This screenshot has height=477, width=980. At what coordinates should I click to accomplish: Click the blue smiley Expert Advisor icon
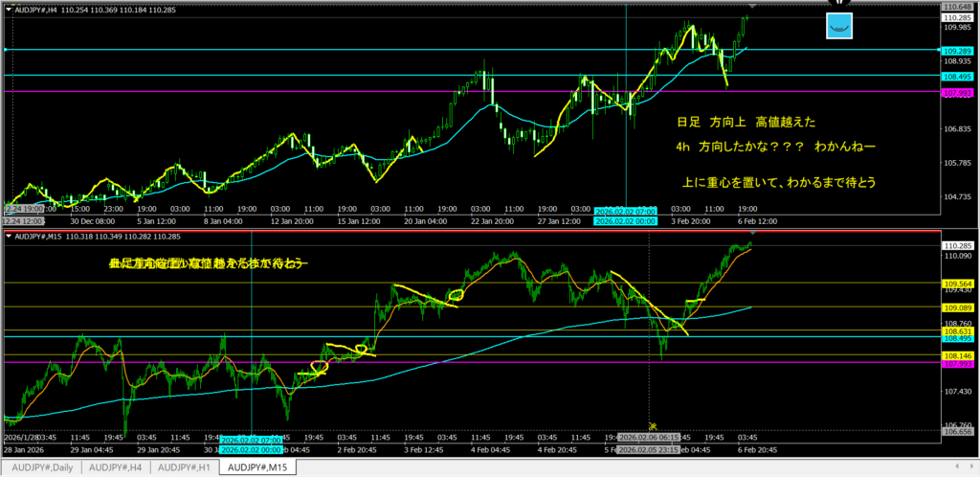(839, 27)
